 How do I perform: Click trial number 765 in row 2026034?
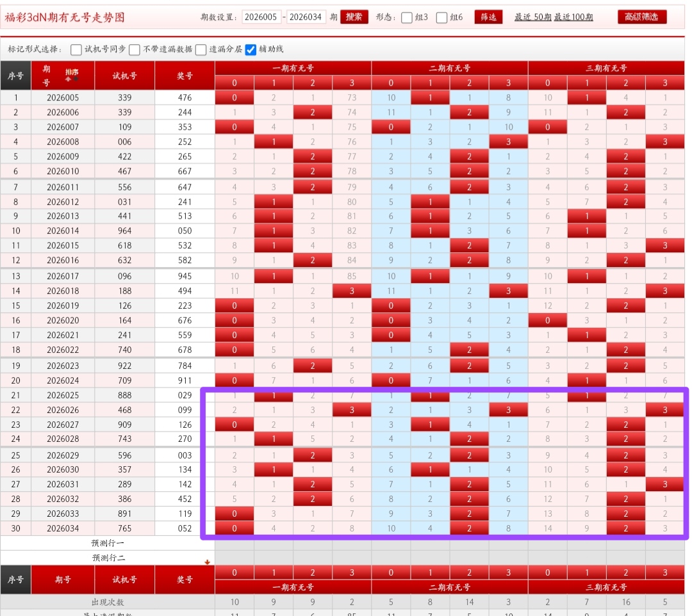[x=124, y=528]
